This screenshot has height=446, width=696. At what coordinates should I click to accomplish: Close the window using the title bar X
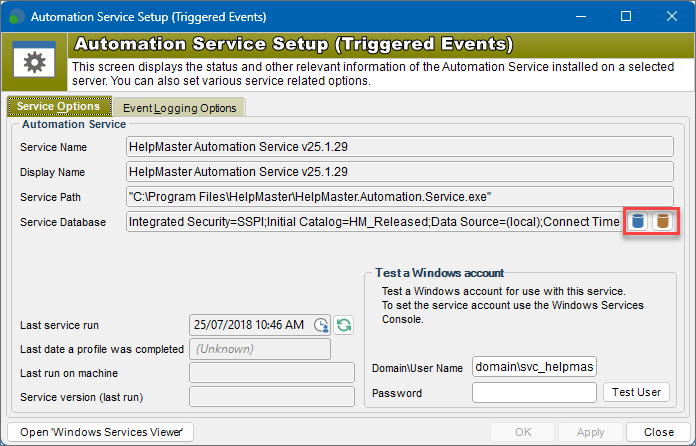[x=672, y=16]
